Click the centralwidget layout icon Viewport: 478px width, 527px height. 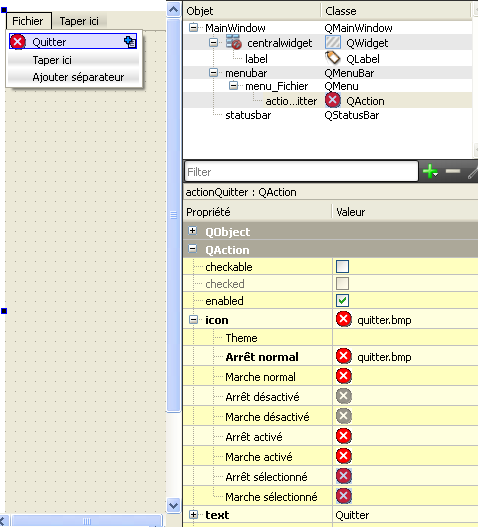pyautogui.click(x=234, y=42)
